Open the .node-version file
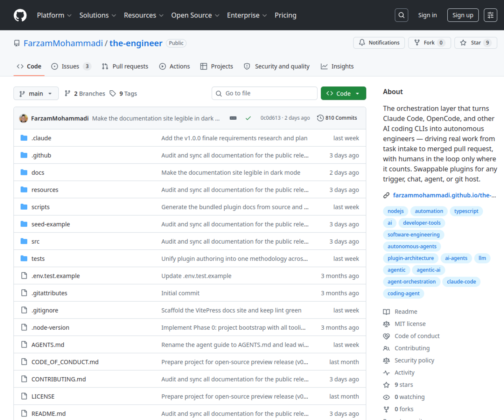This screenshot has width=504, height=420. coord(50,328)
